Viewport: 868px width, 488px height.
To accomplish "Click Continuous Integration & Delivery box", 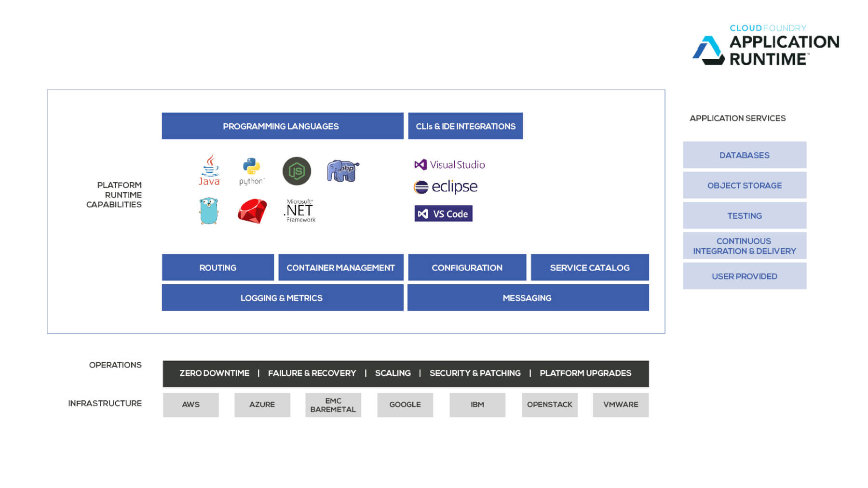I will click(744, 246).
